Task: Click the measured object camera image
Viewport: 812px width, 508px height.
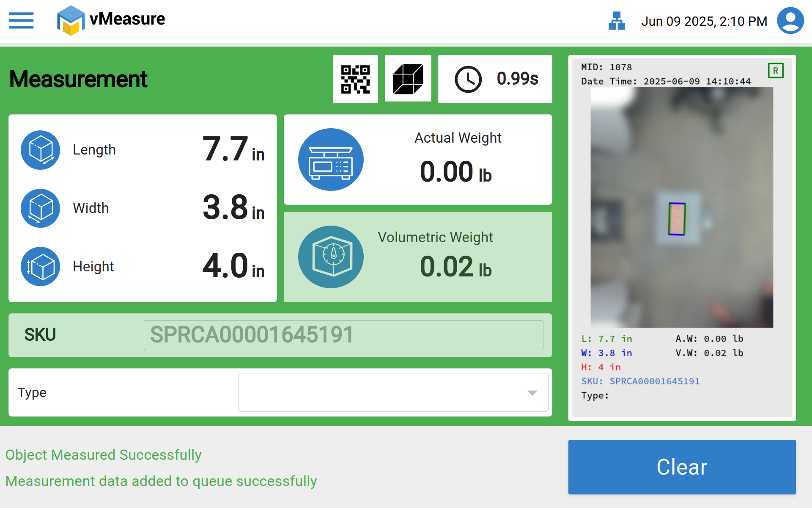Action: pos(681,207)
